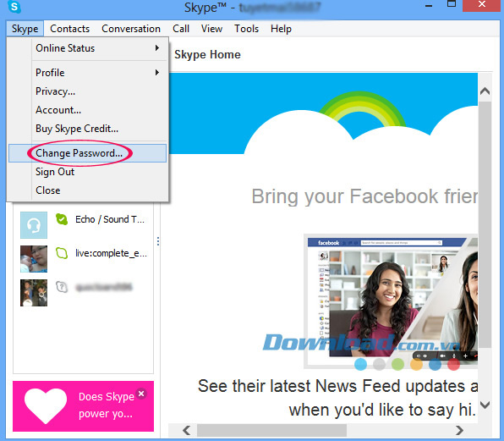
Task: Click Echo / Sound Test avatar icon
Action: [34, 225]
